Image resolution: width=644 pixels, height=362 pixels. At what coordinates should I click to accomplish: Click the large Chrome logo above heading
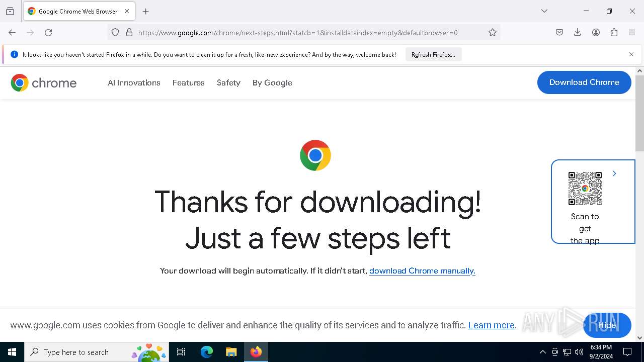[x=315, y=155]
